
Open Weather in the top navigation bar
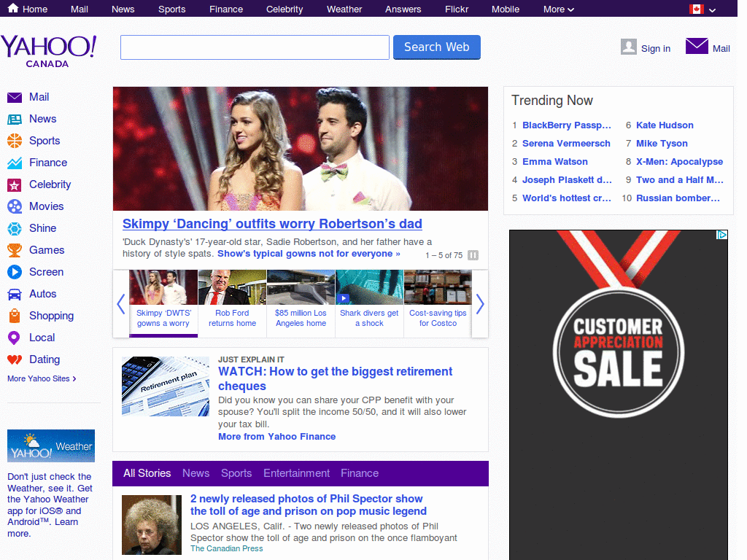coord(344,9)
